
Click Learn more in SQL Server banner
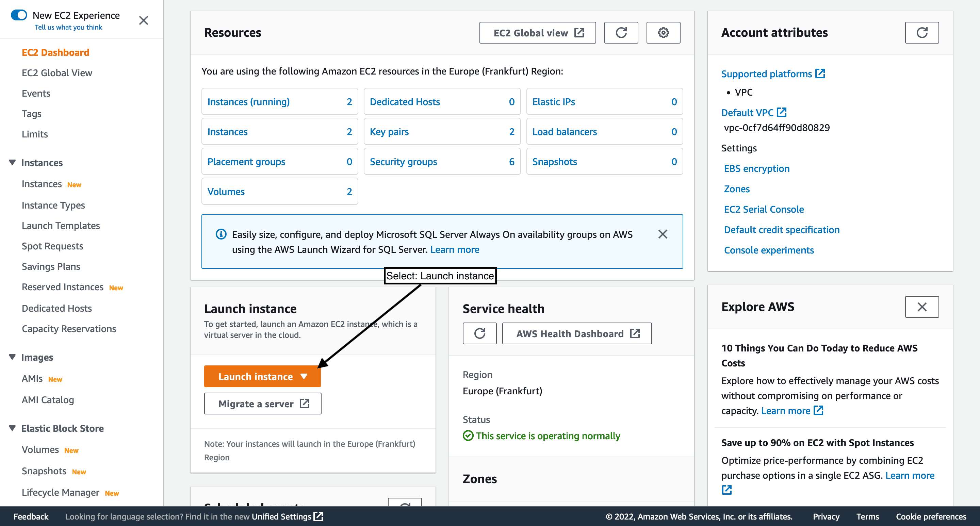[x=455, y=249]
